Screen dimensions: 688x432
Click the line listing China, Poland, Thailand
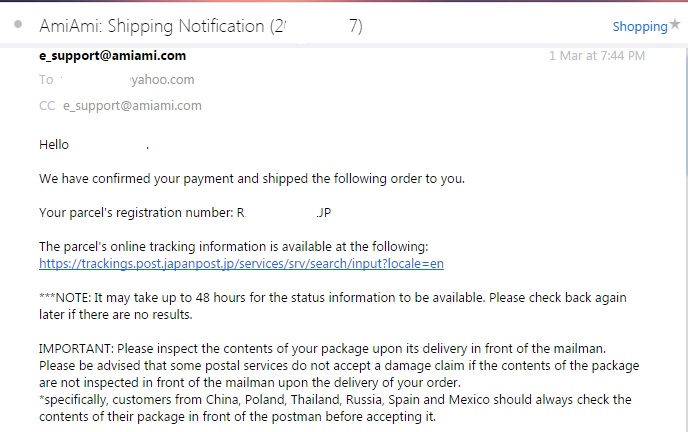tap(335, 400)
